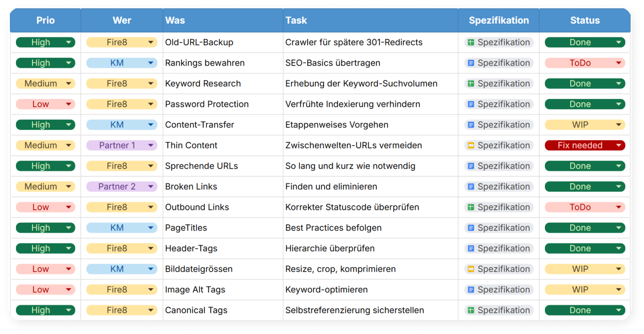Click the Slides icon in Thin Content's Spezifikation chip
Image resolution: width=644 pixels, height=334 pixels.
(x=471, y=145)
